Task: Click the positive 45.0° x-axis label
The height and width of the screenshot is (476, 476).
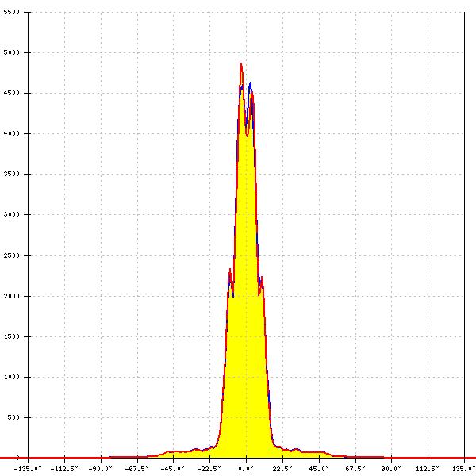Action: [319, 469]
